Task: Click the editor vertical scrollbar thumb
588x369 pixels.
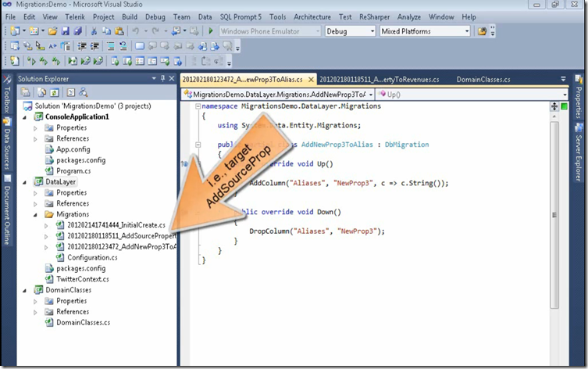Action: pyautogui.click(x=554, y=215)
